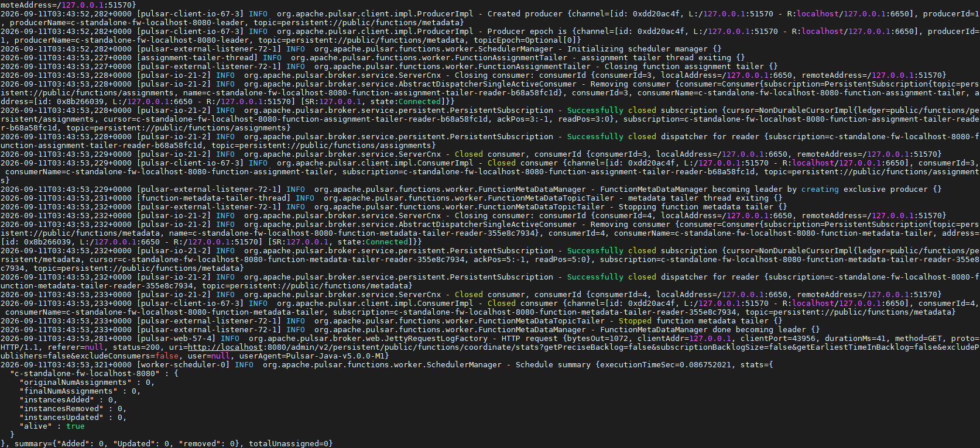The height and width of the screenshot is (448, 980).
Task: Click the userAgent=Pulsar-Java-v5.0.0-M1 text
Action: [x=314, y=356]
